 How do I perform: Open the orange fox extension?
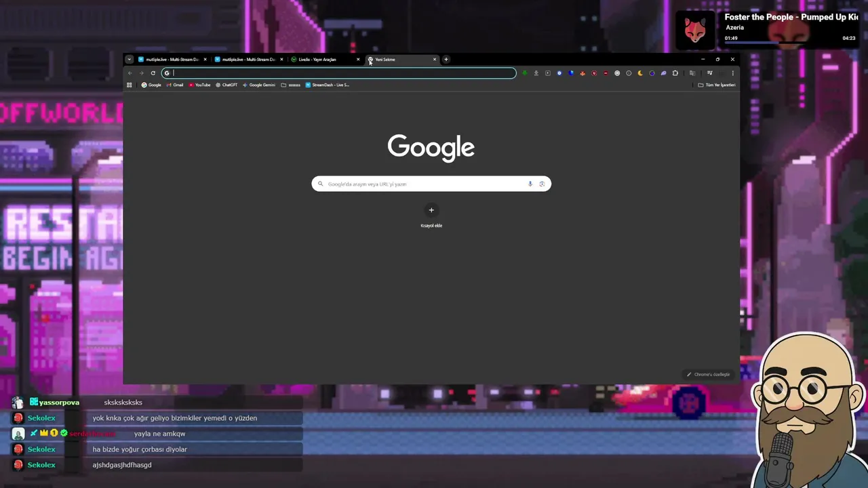click(583, 73)
